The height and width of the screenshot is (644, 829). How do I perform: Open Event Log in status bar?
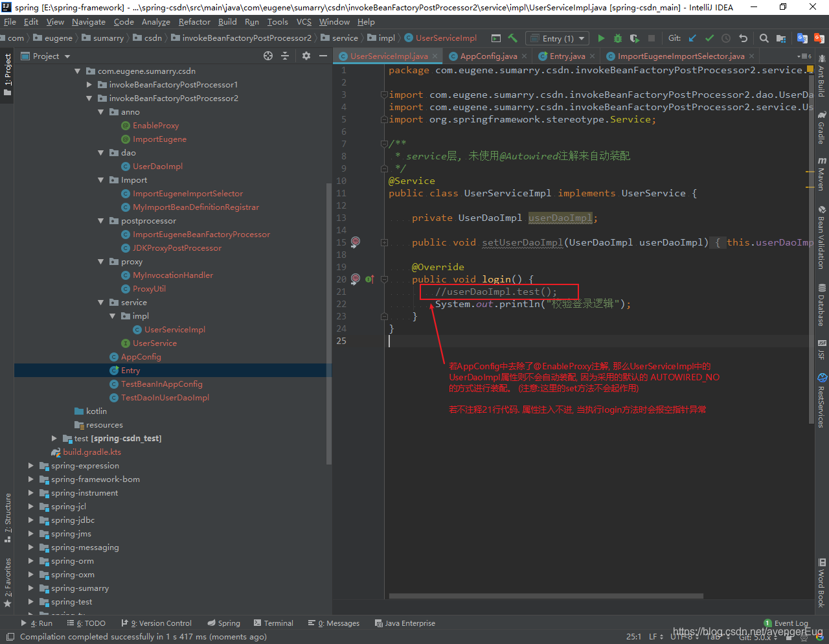[786, 623]
